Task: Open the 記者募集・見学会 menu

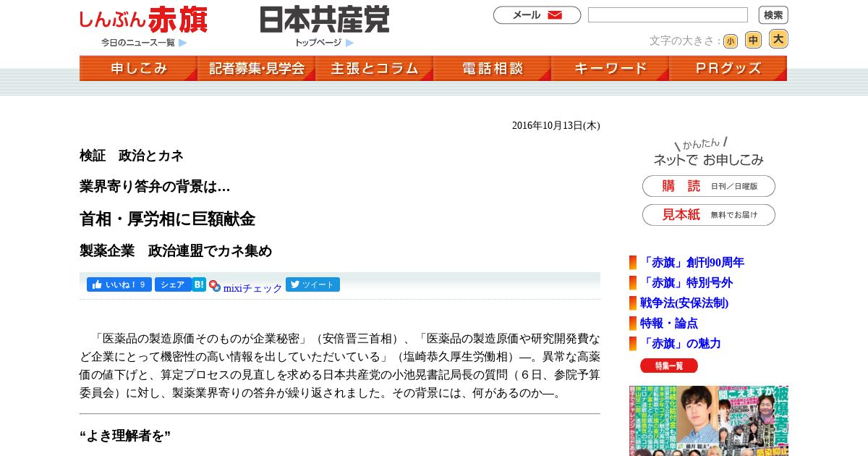Action: (256, 69)
